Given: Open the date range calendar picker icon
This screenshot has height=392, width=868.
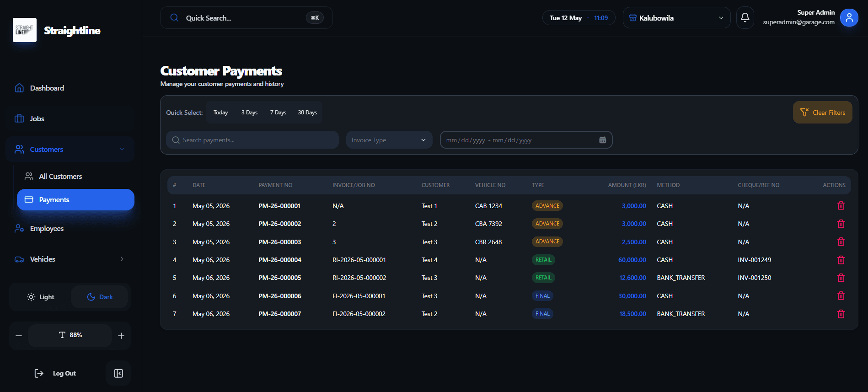Looking at the screenshot, I should point(602,140).
